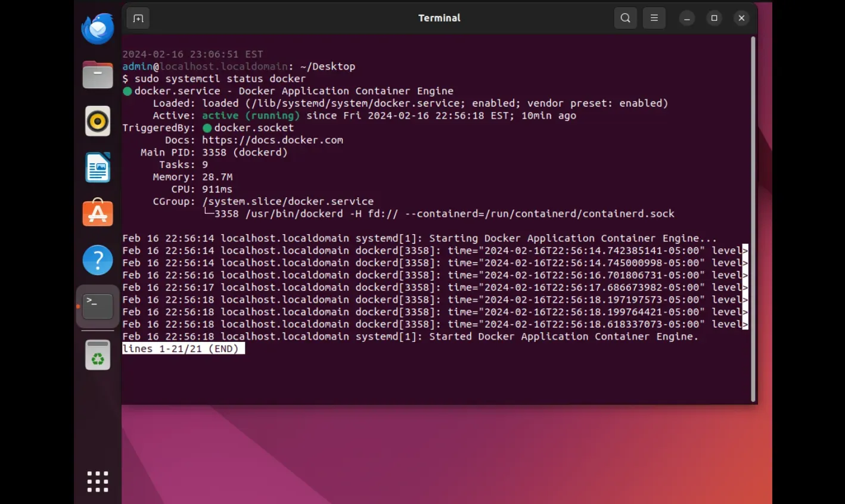Launch Ubuntu Software center
The width and height of the screenshot is (845, 504).
tap(97, 213)
